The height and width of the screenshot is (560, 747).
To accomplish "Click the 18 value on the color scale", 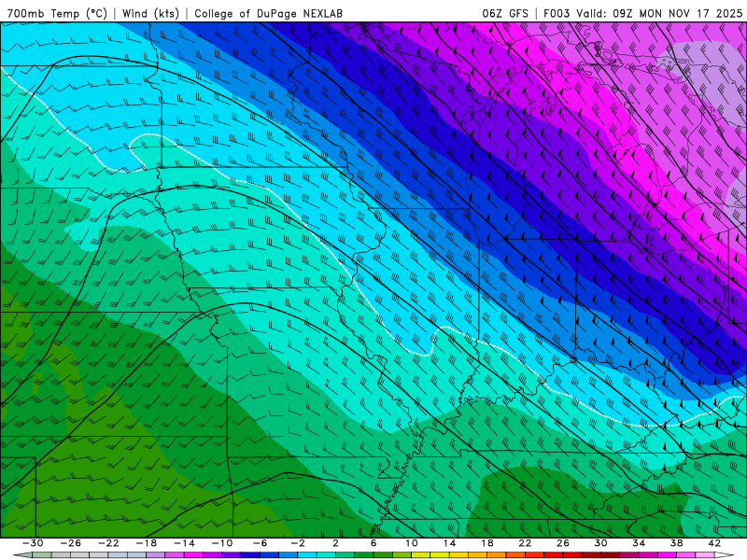I will [x=487, y=543].
